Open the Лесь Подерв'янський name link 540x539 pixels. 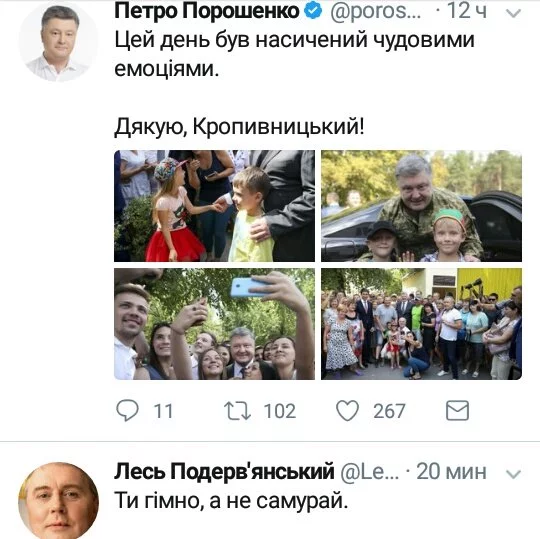coord(224,471)
